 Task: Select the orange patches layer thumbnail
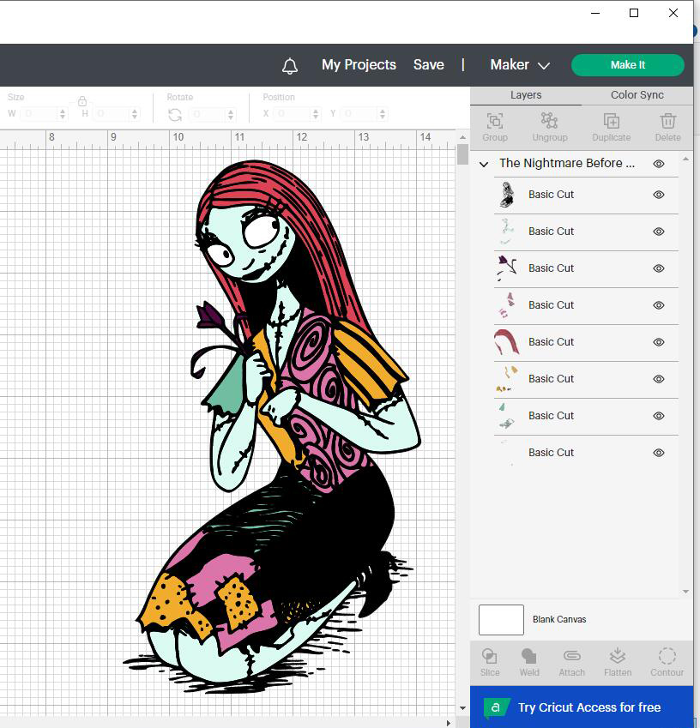pyautogui.click(x=507, y=379)
